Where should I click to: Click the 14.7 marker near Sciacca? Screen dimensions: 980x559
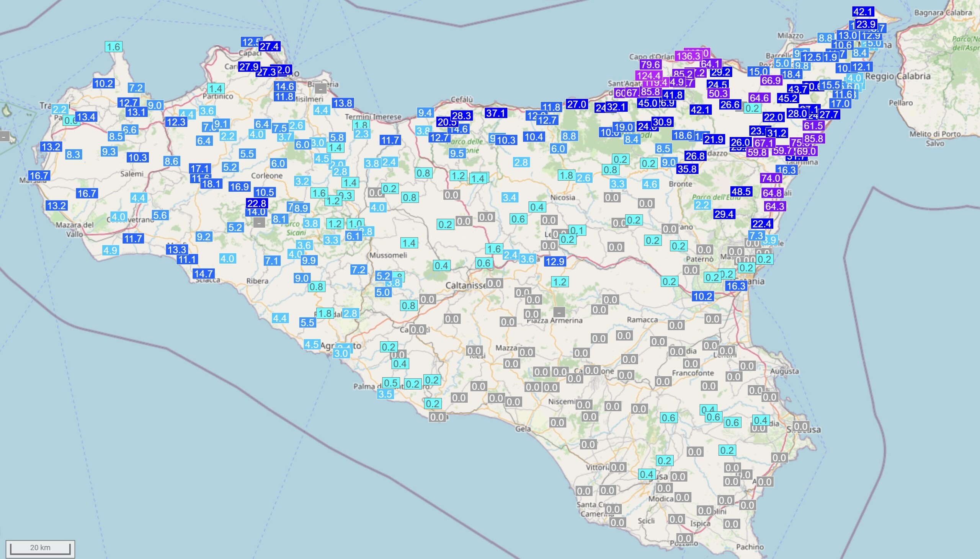[x=203, y=274]
